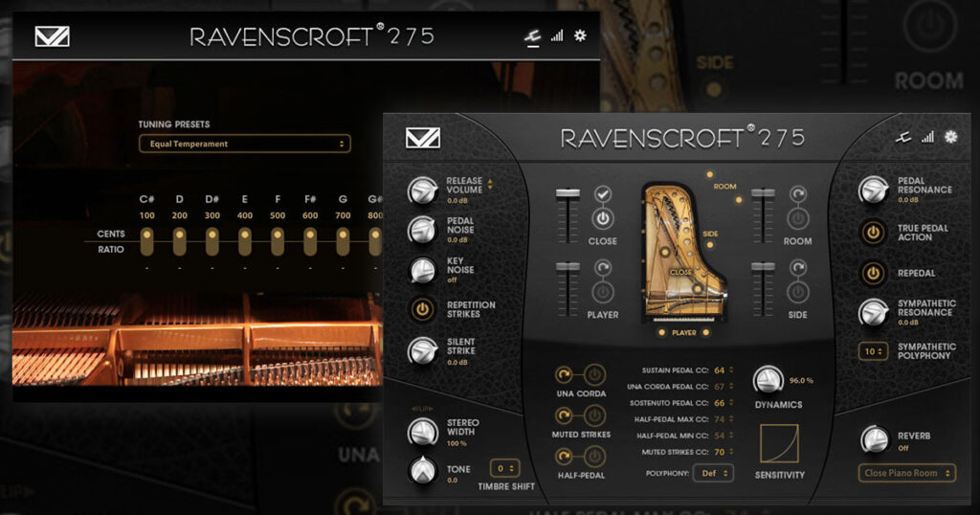Open settings gear in front Ravenscroft window
The height and width of the screenshot is (515, 980).
[950, 136]
